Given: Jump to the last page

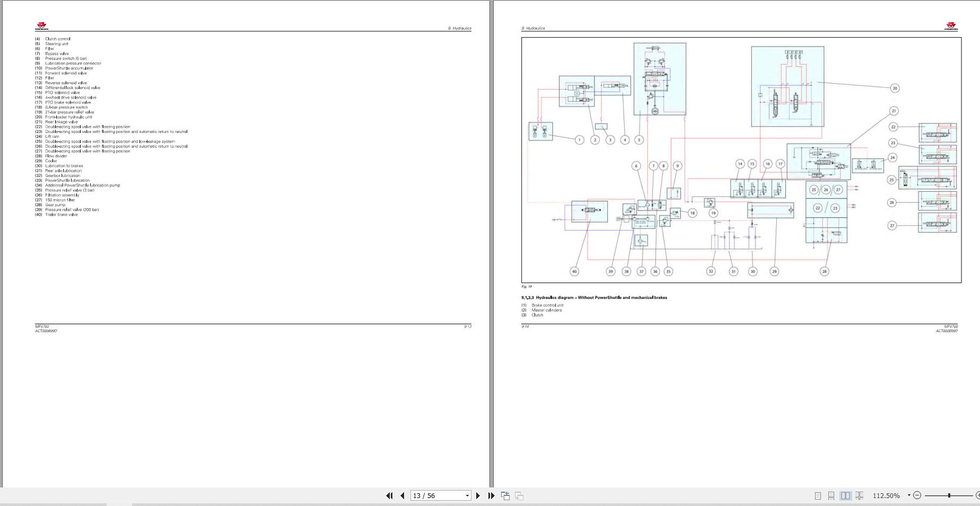Looking at the screenshot, I should tap(491, 496).
